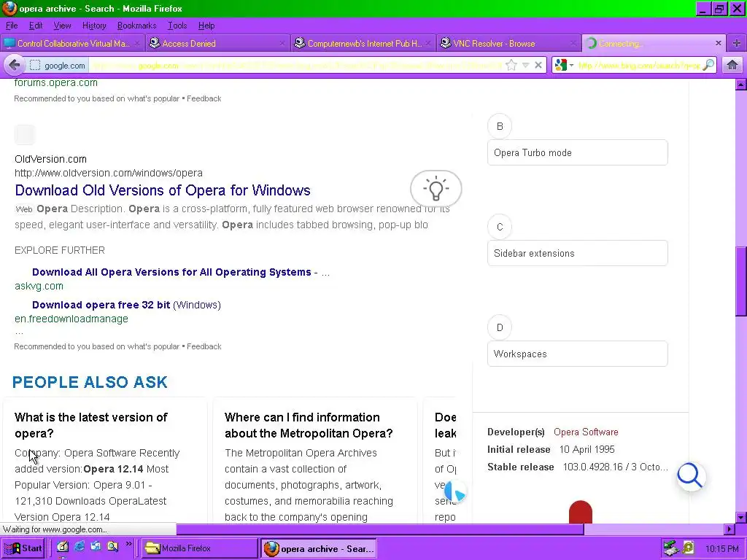Open the Opera Software developer link
Image resolution: width=747 pixels, height=560 pixels.
[x=586, y=432]
